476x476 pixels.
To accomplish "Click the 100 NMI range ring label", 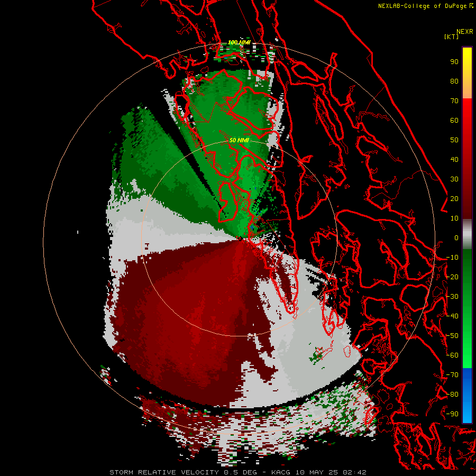I will pos(239,42).
